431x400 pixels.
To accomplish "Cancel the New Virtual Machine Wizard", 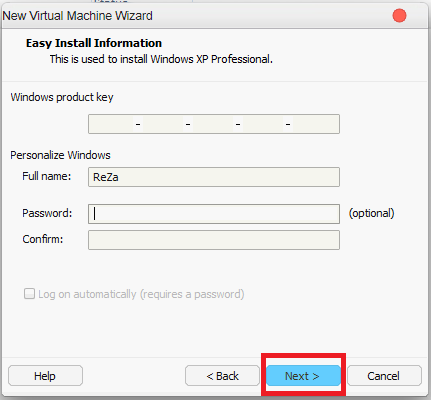I will (x=384, y=376).
